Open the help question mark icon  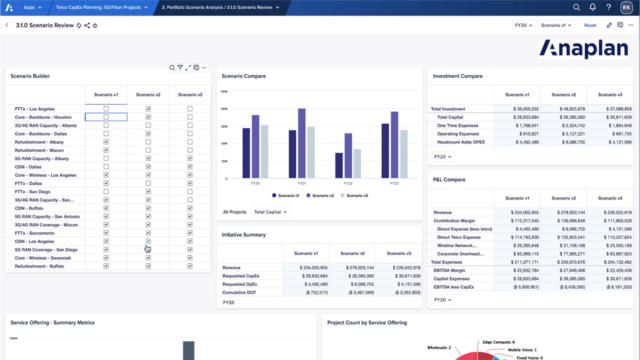tap(608, 7)
